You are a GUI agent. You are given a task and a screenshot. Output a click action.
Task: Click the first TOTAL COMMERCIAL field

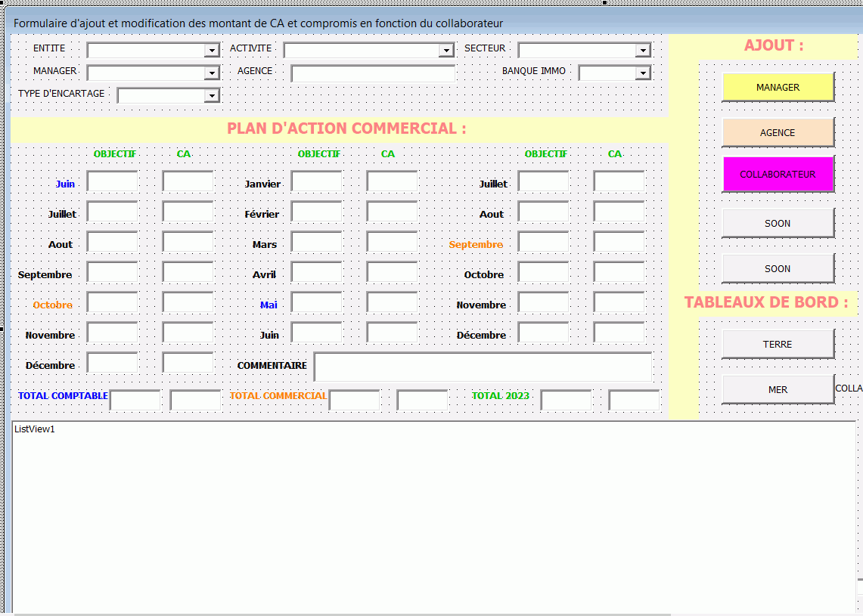pos(355,401)
